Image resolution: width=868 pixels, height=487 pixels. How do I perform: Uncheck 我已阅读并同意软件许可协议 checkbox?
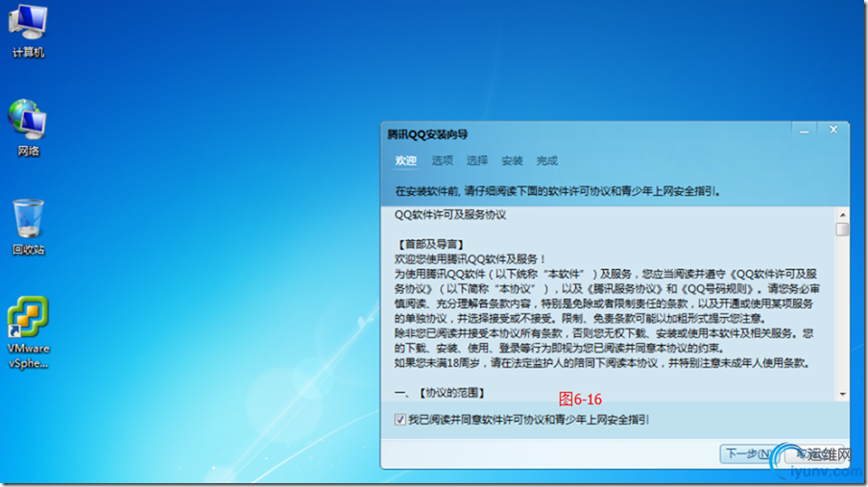click(399, 420)
